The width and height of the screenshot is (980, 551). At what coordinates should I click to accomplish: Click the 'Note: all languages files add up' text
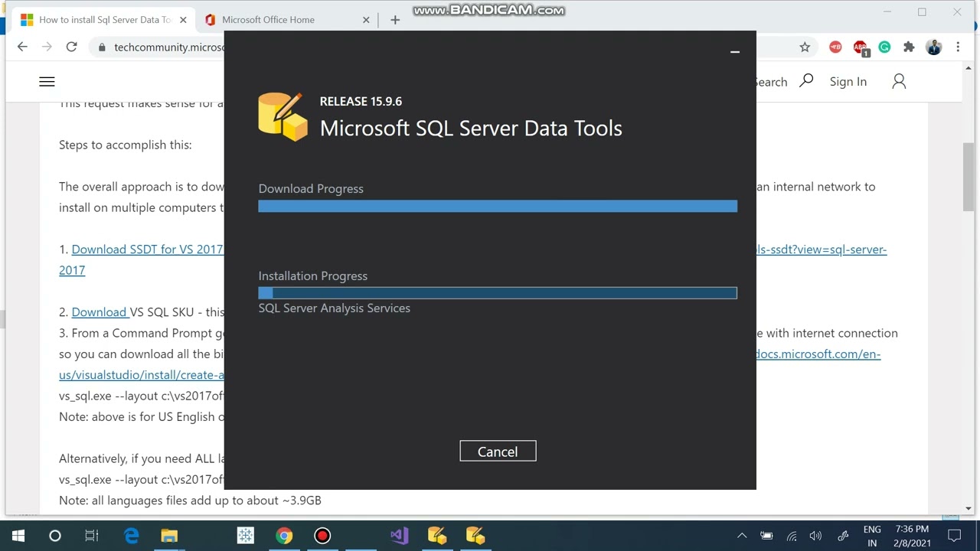click(x=190, y=500)
